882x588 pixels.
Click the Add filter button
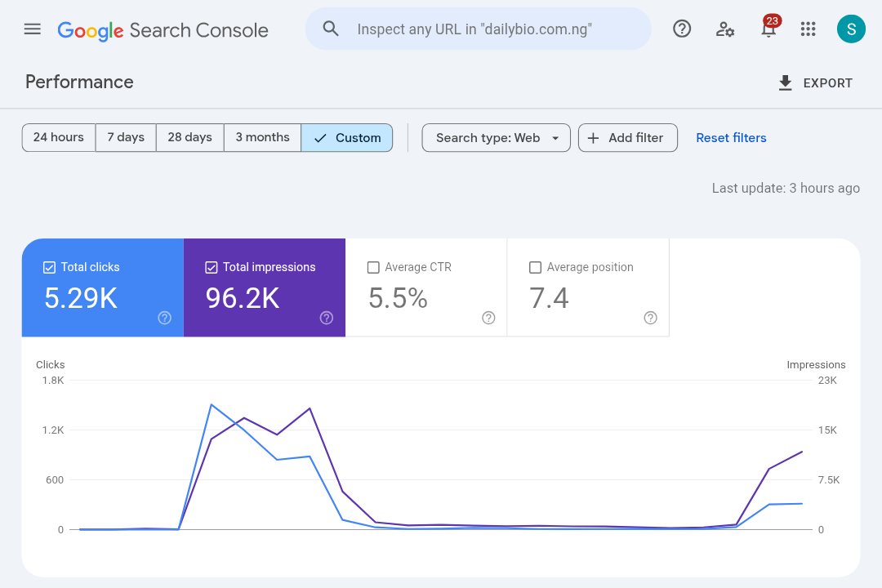click(x=628, y=138)
